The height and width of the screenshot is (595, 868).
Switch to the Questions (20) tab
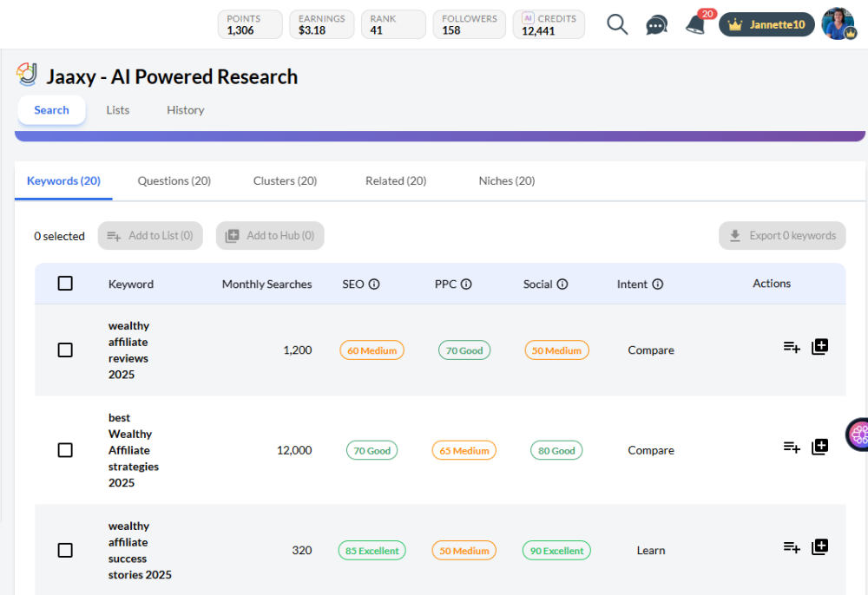pyautogui.click(x=174, y=180)
